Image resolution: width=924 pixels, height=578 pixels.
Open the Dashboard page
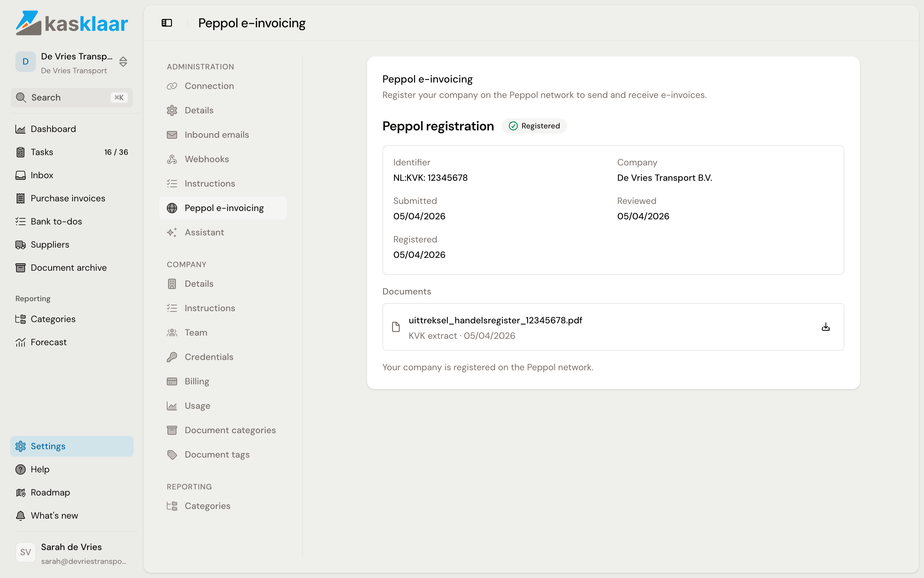click(x=72, y=129)
